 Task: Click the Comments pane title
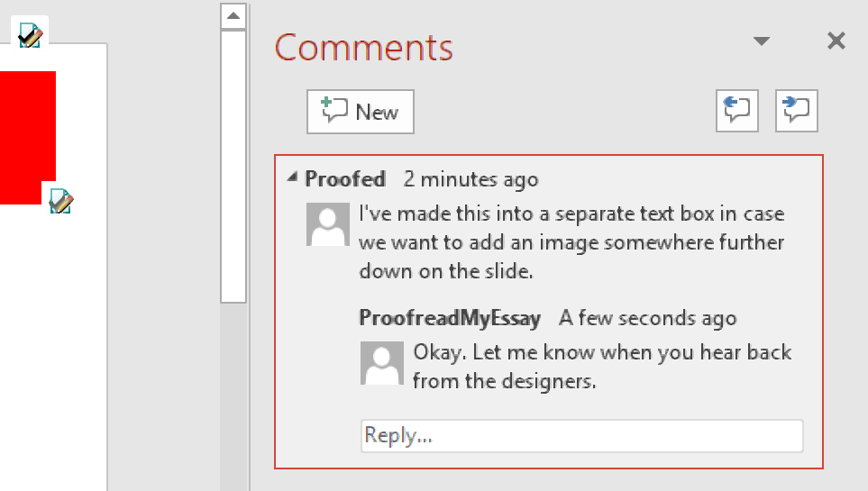363,47
